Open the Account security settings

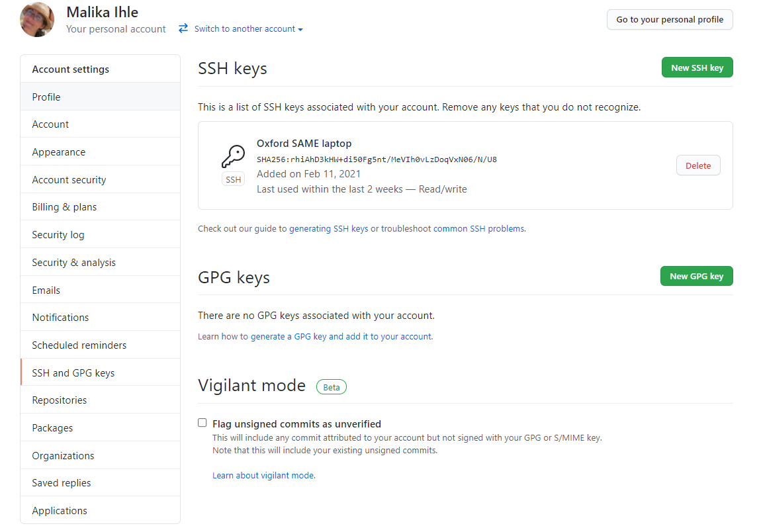coord(69,179)
